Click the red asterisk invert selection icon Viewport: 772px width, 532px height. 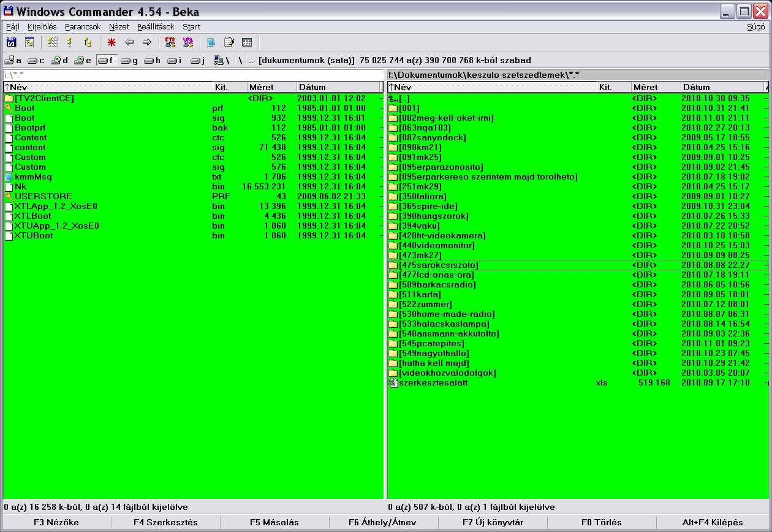coord(111,42)
